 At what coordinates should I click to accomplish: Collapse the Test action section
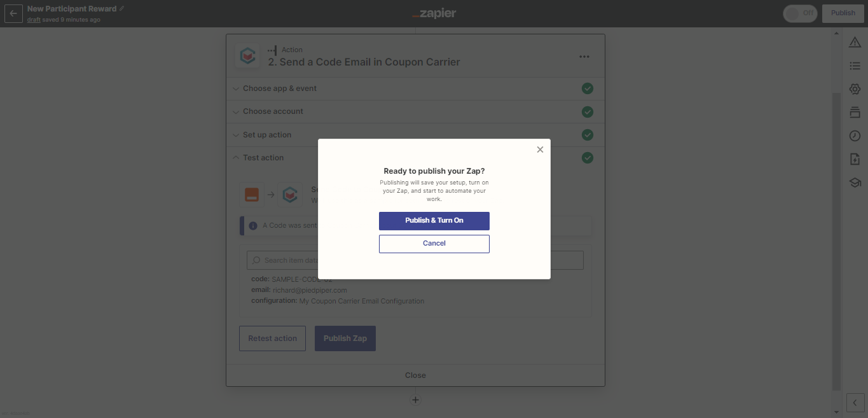point(263,158)
